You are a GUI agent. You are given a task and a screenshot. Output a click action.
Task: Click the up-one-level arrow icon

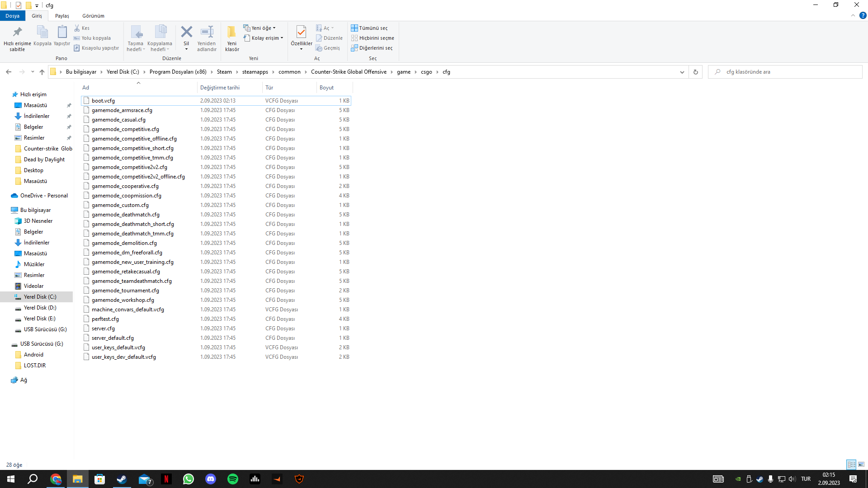[x=42, y=72]
